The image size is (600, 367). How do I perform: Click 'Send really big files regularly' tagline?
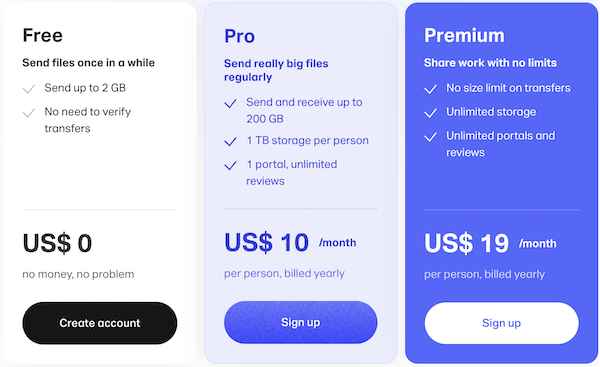pos(276,70)
